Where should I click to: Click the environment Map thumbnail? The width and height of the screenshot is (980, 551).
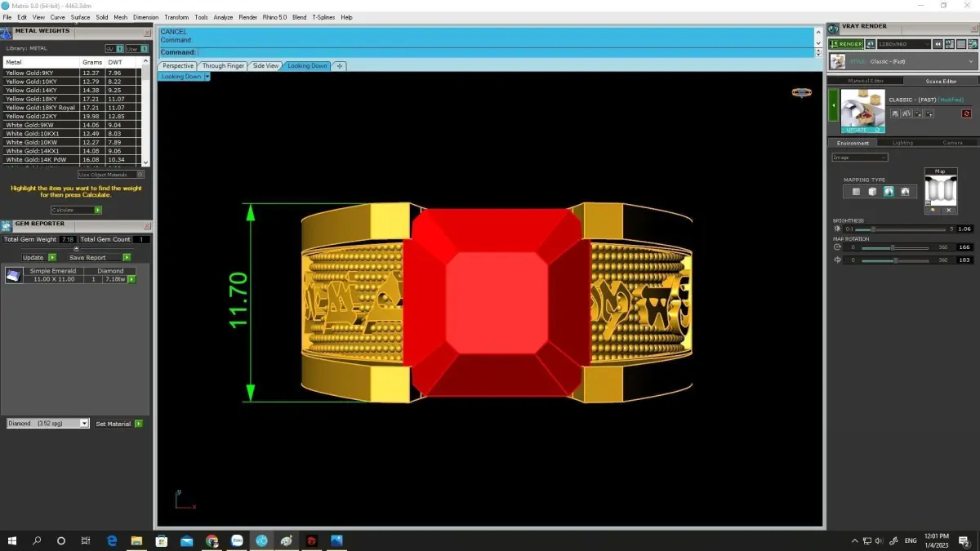coord(941,189)
